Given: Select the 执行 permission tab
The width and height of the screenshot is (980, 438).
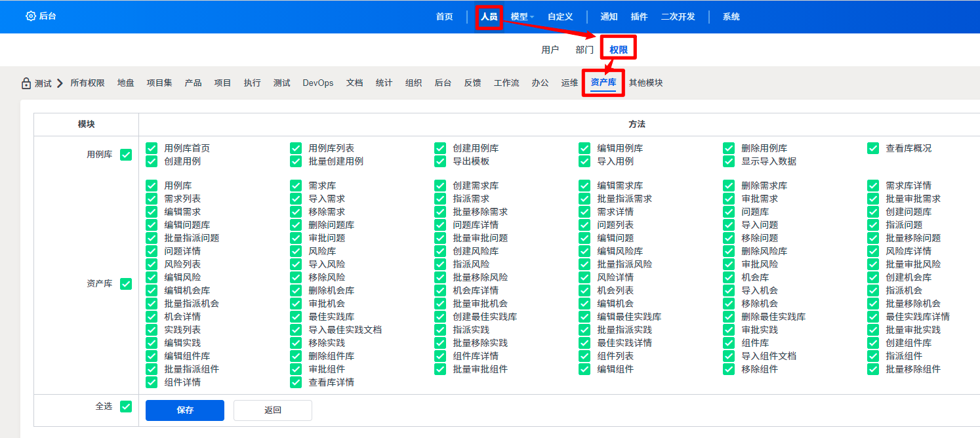Looking at the screenshot, I should [252, 83].
